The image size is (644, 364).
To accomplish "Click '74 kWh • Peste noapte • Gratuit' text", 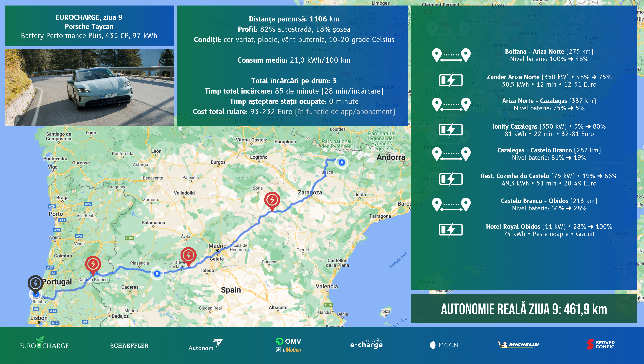I will tap(549, 234).
